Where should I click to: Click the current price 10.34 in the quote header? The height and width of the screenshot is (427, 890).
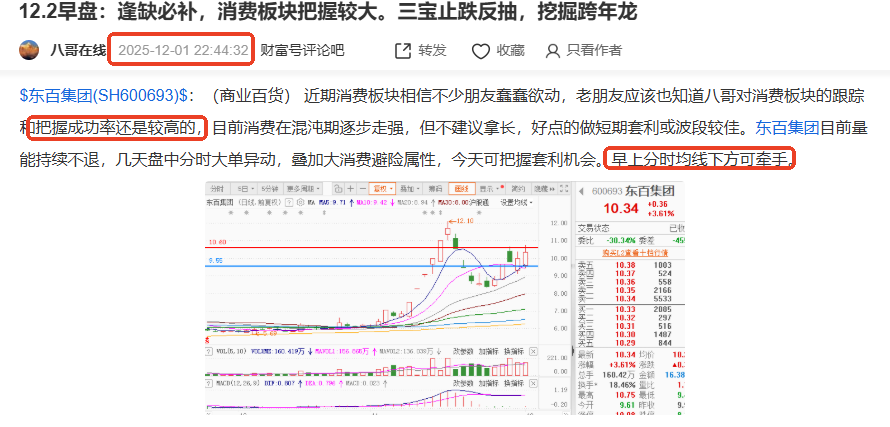pos(621,208)
